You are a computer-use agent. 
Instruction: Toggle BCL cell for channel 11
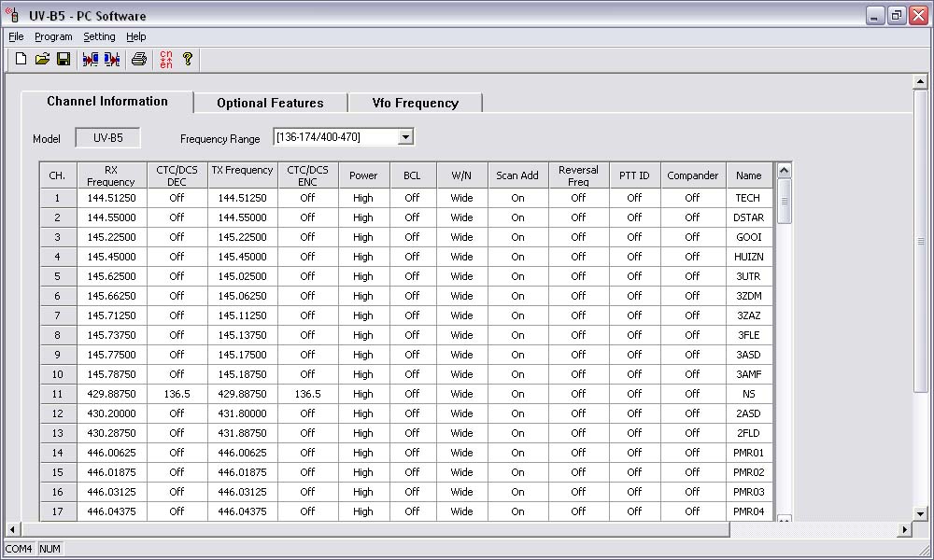point(412,394)
